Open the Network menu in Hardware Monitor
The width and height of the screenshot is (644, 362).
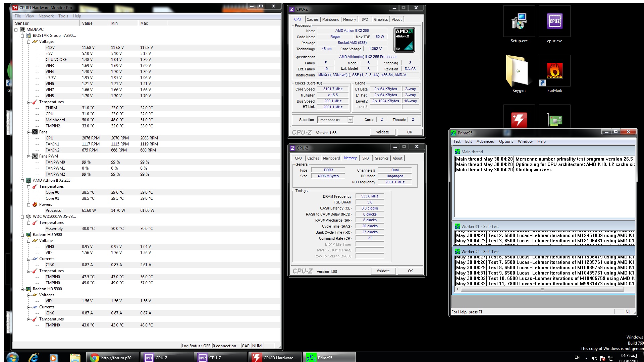46,16
